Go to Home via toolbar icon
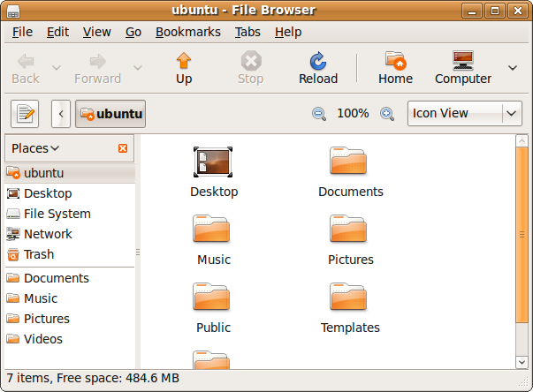Viewport: 533px width, 392px height. [395, 61]
